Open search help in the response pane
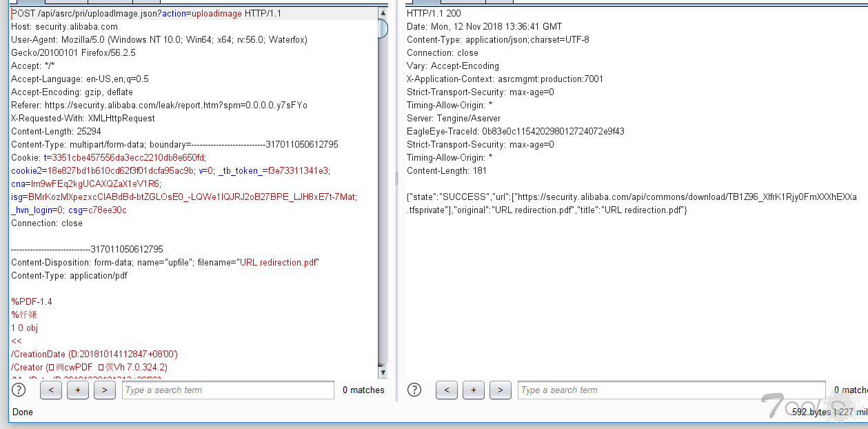 [x=414, y=390]
